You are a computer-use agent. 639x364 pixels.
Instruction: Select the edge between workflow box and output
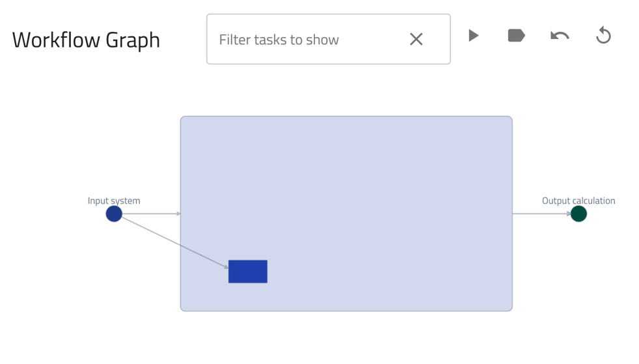pyautogui.click(x=539, y=213)
